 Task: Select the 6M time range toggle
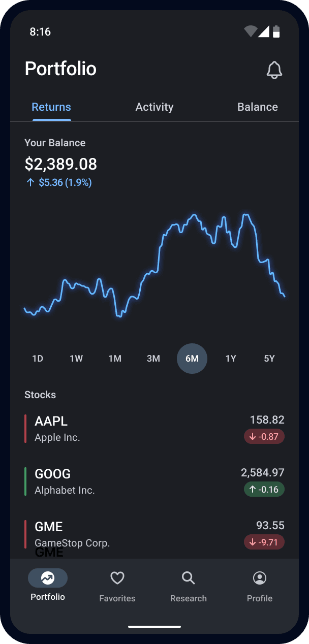click(192, 358)
